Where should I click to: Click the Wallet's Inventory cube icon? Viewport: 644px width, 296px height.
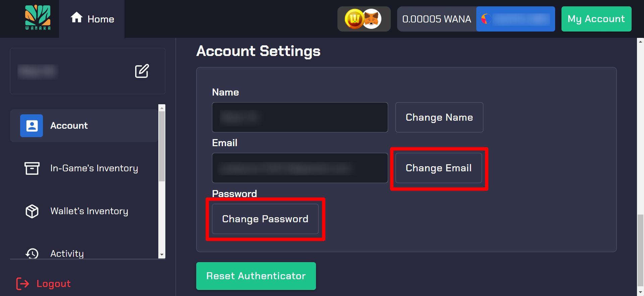click(x=32, y=211)
